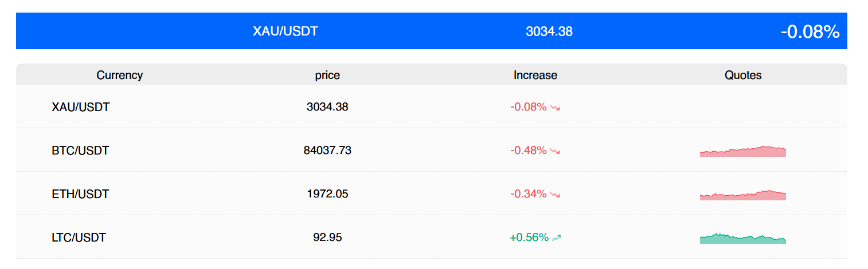Click the -0.08% change in the blue banner
This screenshot has width=868, height=269.
point(810,31)
